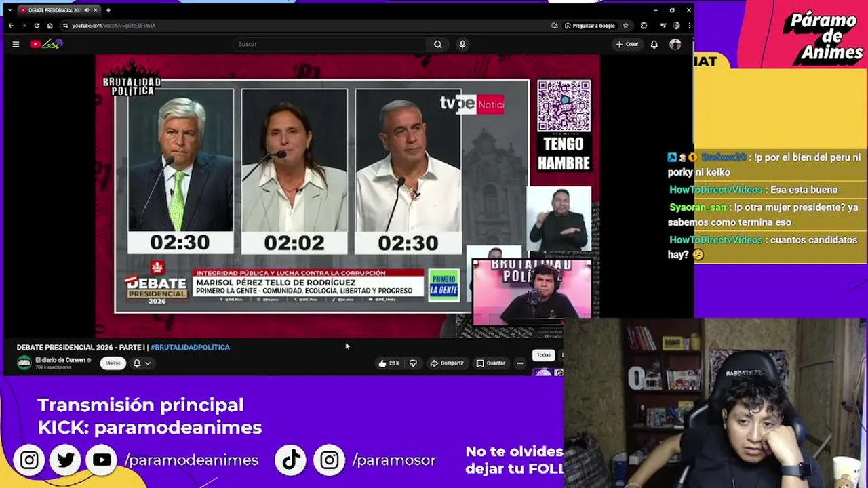Click Preguntar a Google in the address bar

pos(590,26)
